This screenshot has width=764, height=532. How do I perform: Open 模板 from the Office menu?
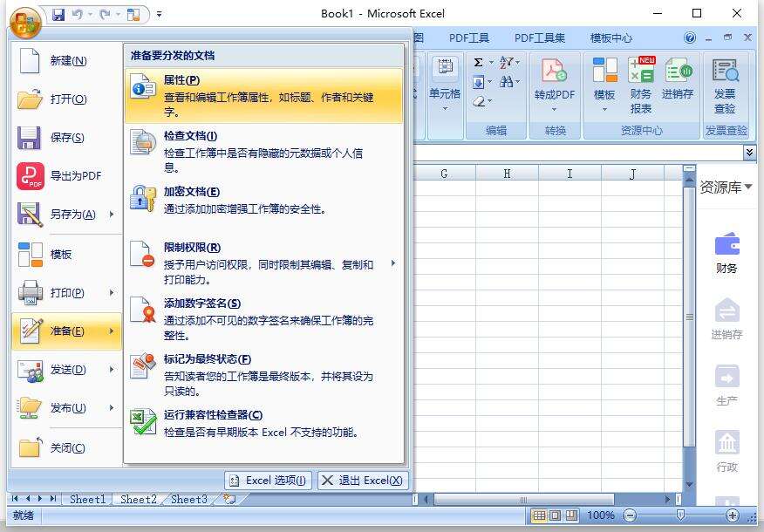[66, 255]
